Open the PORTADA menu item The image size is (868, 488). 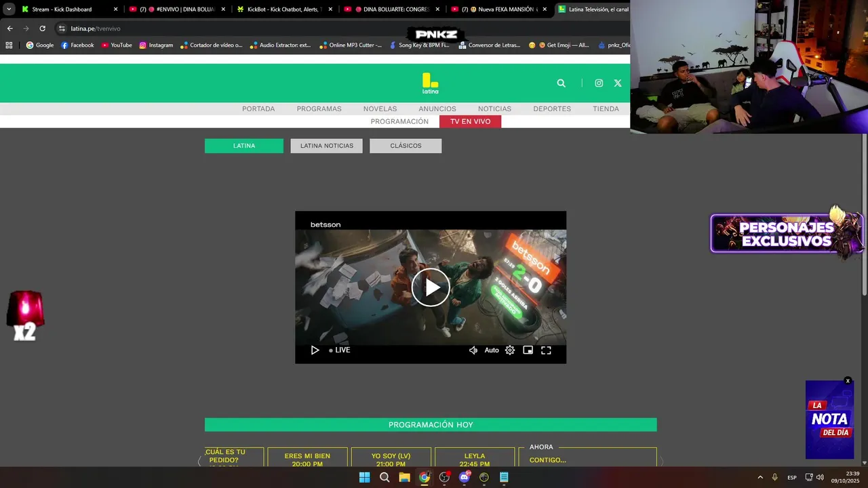(258, 108)
